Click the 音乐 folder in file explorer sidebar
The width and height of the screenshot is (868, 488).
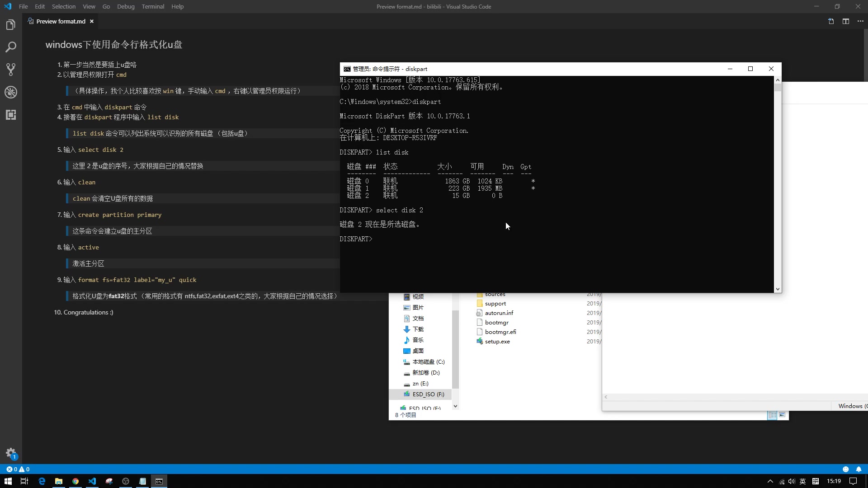click(418, 340)
